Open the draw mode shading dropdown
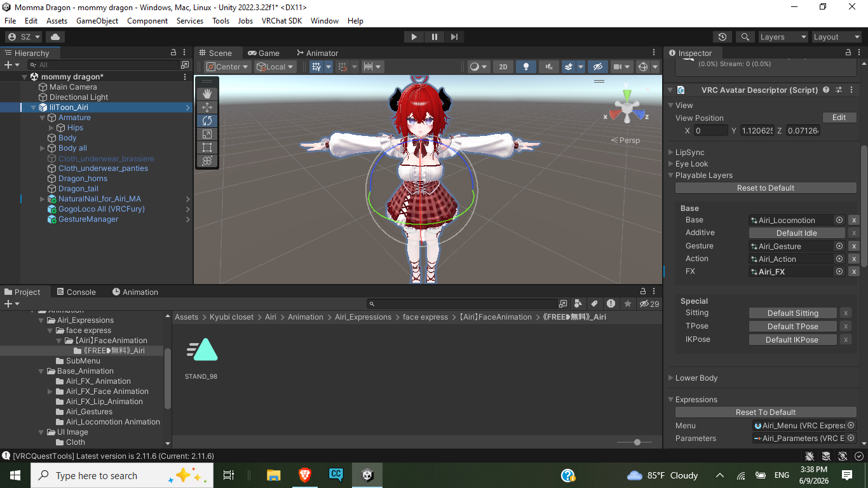The image size is (868, 488). tap(478, 67)
